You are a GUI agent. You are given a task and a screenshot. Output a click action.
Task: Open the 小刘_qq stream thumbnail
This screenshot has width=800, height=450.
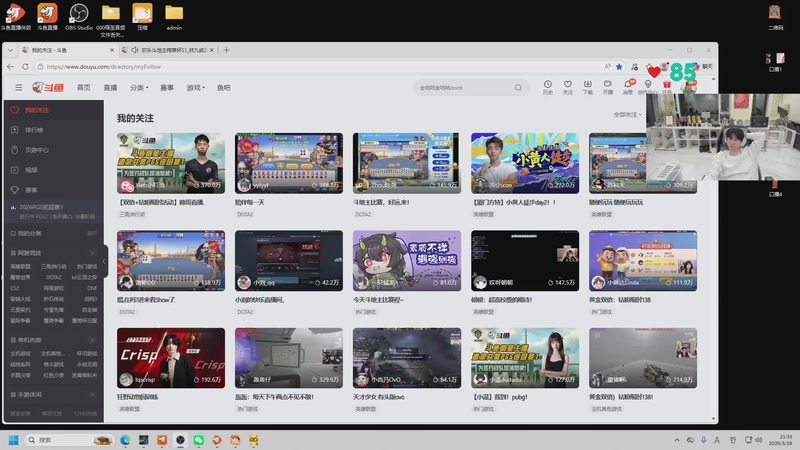[289, 261]
